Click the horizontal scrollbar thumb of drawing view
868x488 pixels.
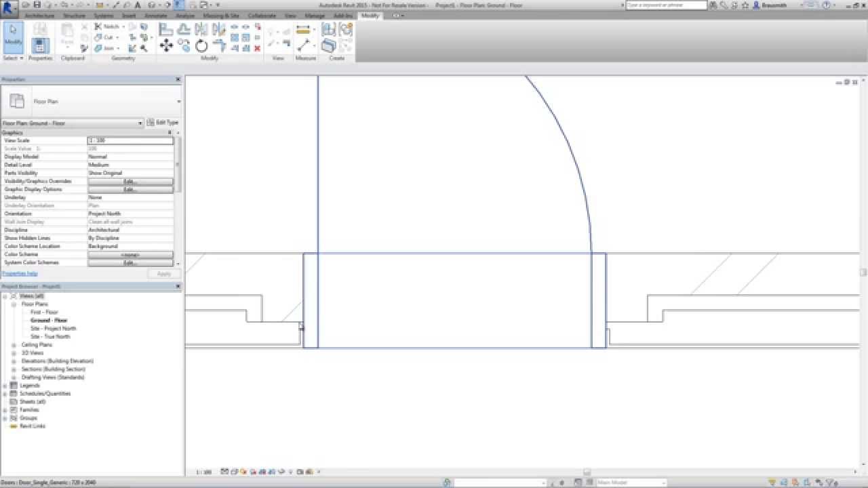coord(587,472)
